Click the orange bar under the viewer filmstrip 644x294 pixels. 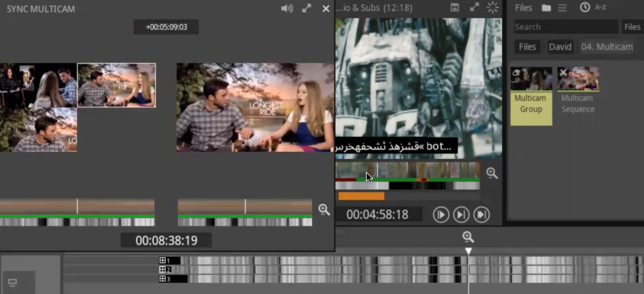point(361,196)
